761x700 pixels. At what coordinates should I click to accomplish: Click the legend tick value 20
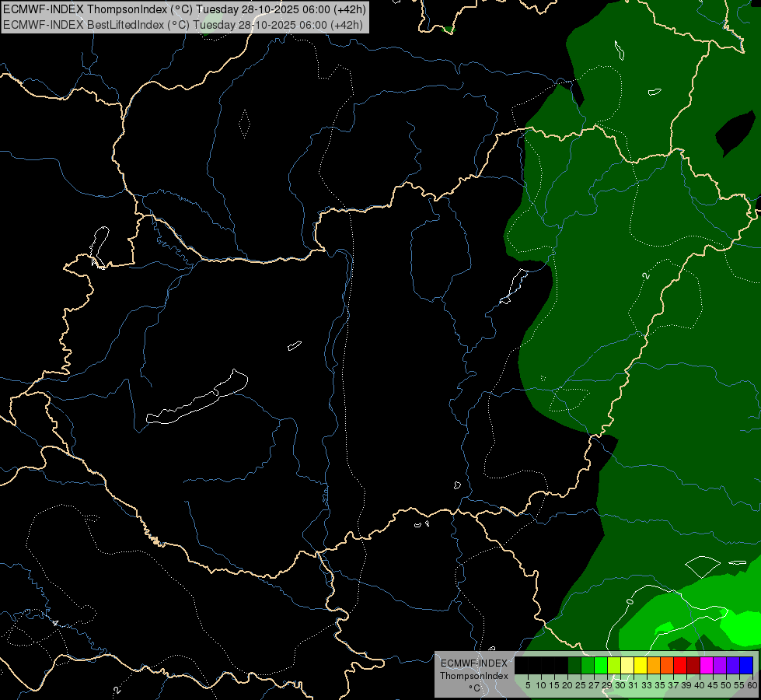tap(567, 685)
